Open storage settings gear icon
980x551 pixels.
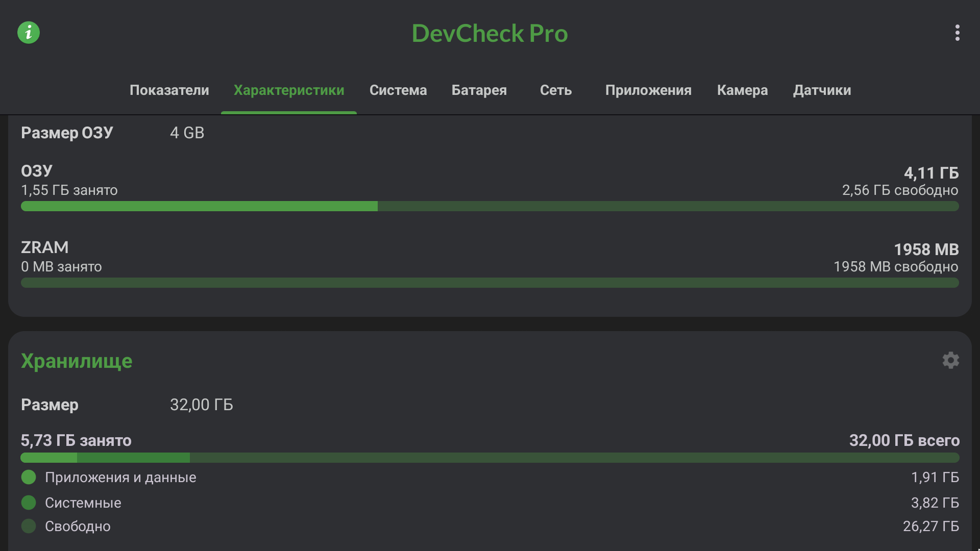950,360
